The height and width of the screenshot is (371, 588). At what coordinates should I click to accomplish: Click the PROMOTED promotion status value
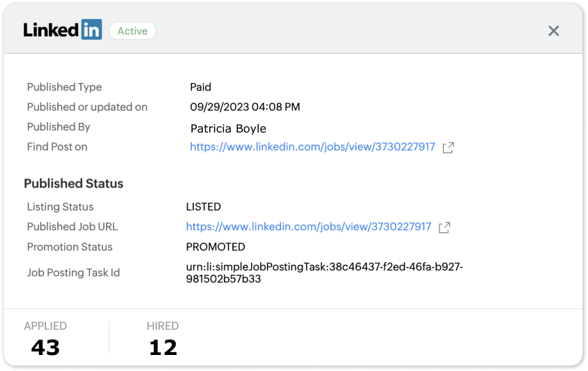click(x=216, y=247)
